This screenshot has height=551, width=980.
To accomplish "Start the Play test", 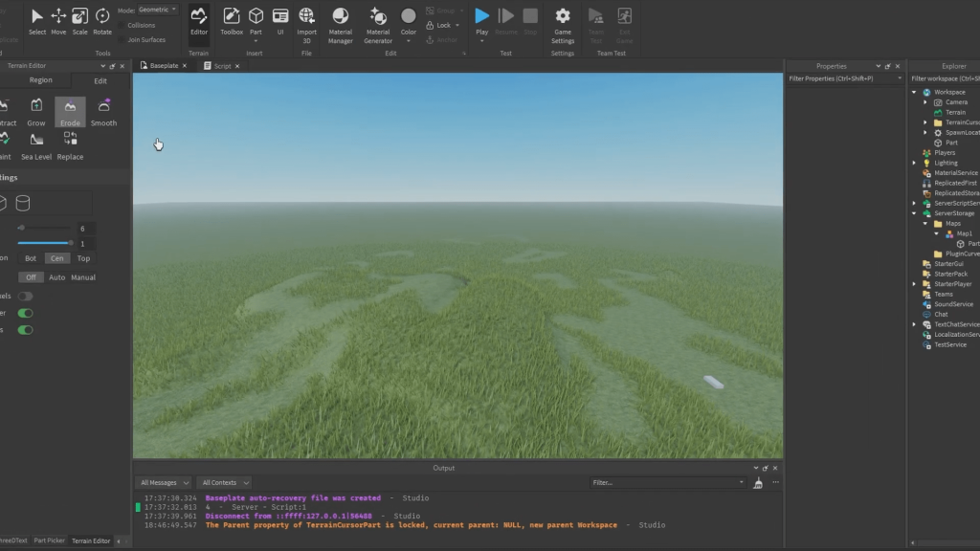I will (482, 16).
